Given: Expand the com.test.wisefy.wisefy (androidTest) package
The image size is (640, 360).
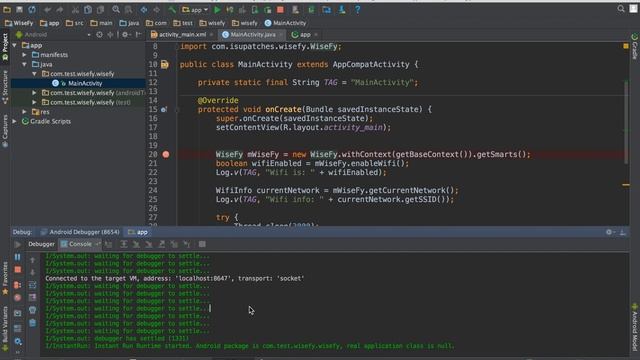Looking at the screenshot, I should tap(34, 93).
